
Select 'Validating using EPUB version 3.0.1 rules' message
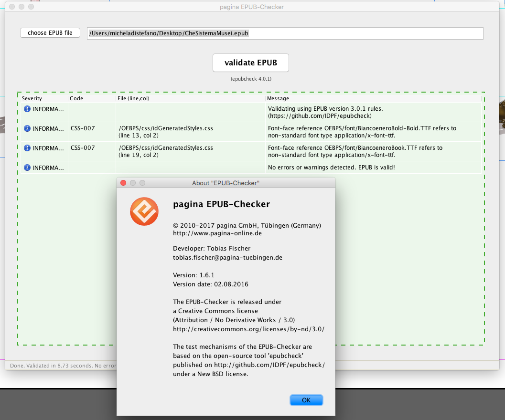coord(326,112)
